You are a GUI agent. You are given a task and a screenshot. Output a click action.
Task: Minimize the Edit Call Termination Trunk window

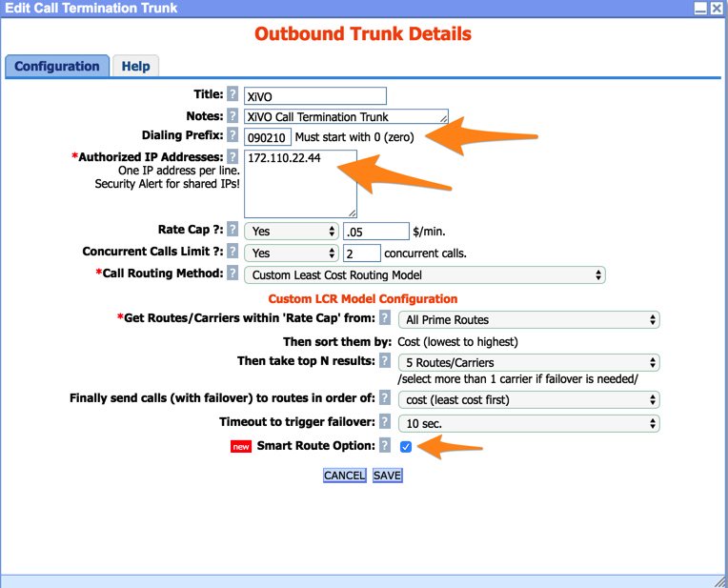[x=700, y=8]
